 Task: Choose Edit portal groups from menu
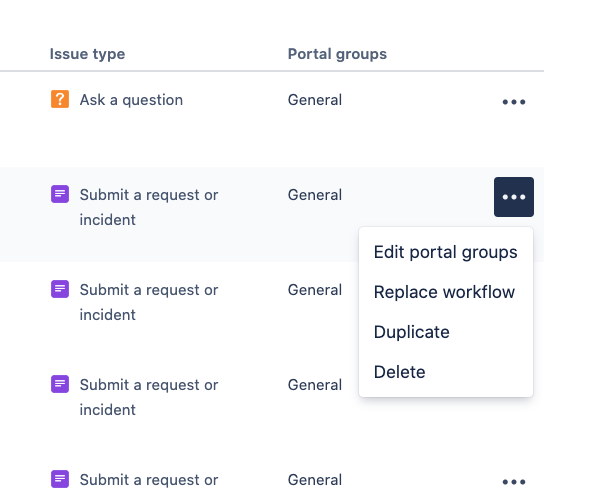click(445, 252)
